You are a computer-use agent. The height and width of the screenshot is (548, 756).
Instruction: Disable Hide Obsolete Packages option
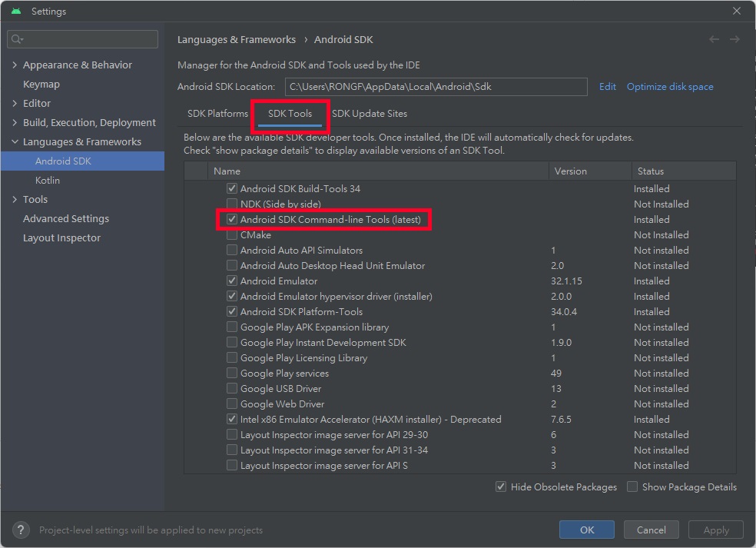501,487
